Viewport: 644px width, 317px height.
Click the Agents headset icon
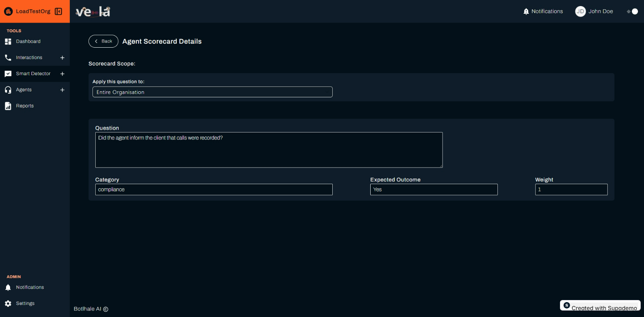coord(8,90)
